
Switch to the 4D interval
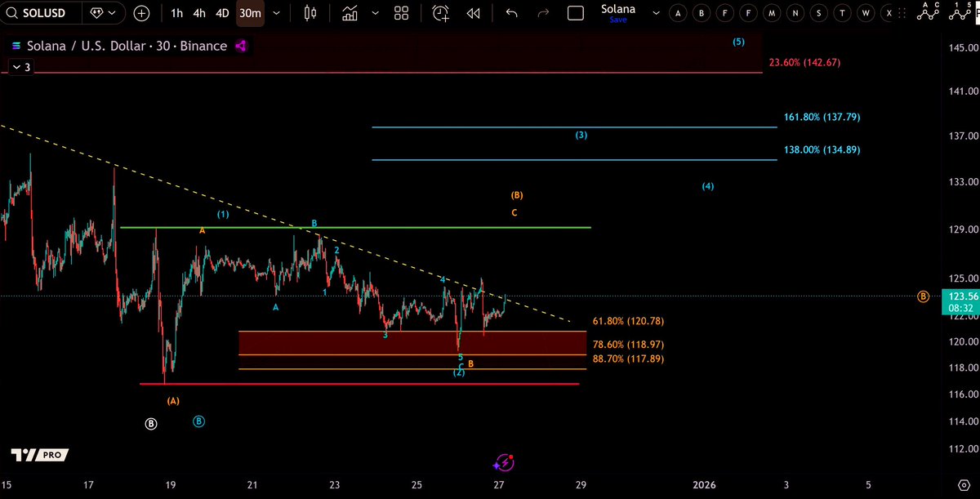[x=222, y=13]
